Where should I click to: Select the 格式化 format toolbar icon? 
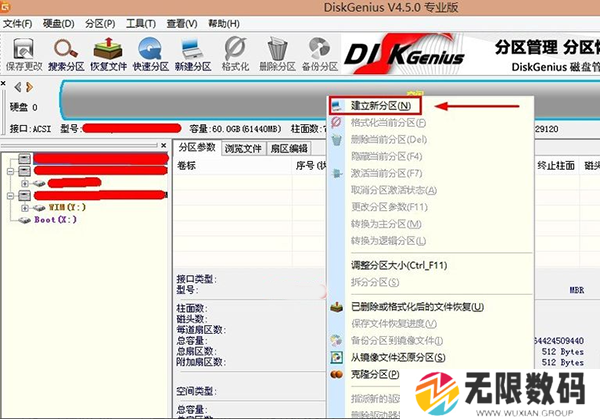pyautogui.click(x=235, y=54)
